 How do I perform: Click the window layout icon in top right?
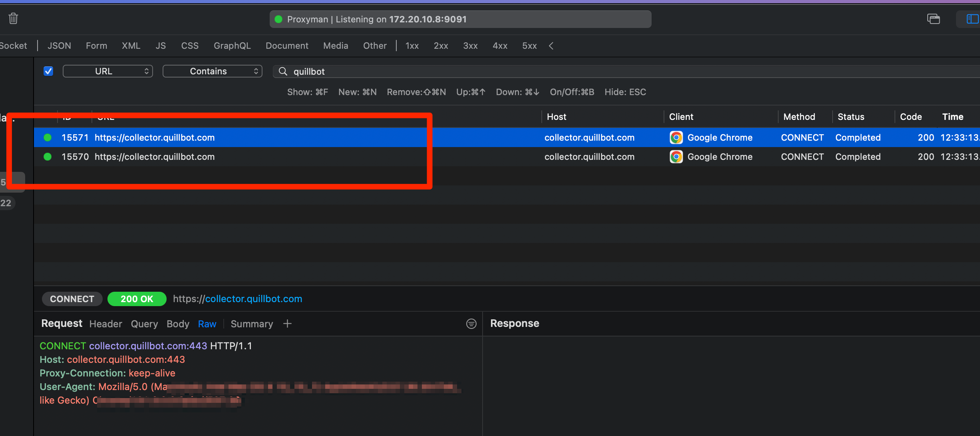click(x=933, y=19)
